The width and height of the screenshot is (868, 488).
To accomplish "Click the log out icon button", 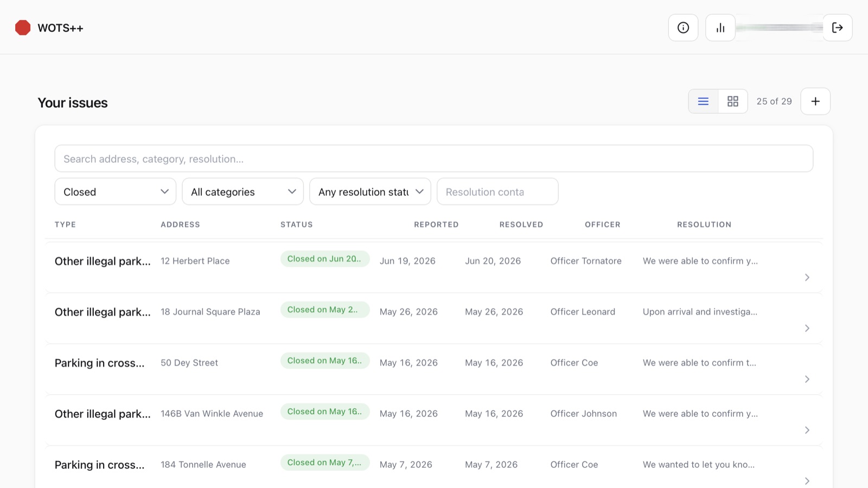I will point(837,28).
